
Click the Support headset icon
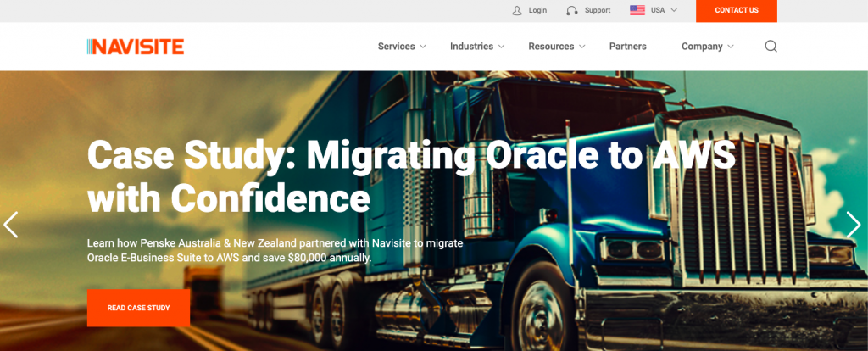pyautogui.click(x=572, y=10)
